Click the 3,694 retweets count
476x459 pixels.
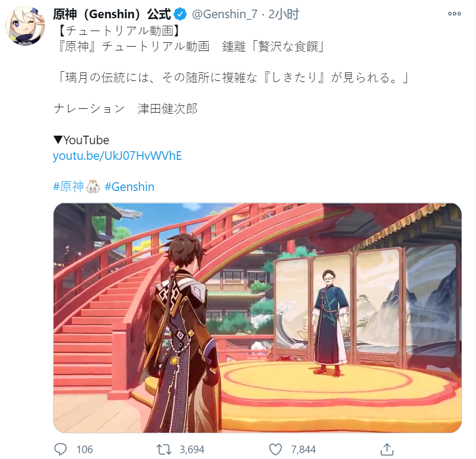(192, 449)
